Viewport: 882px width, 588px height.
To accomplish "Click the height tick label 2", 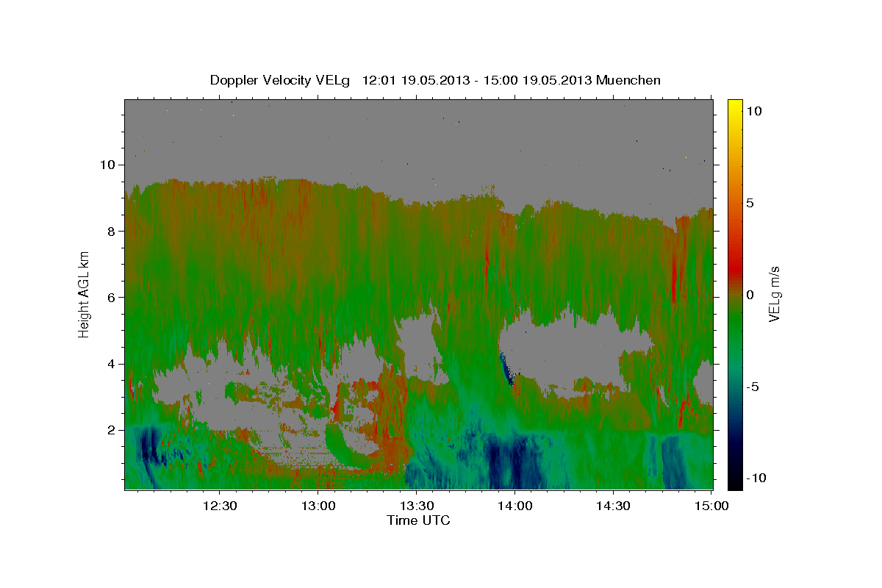I will point(113,429).
